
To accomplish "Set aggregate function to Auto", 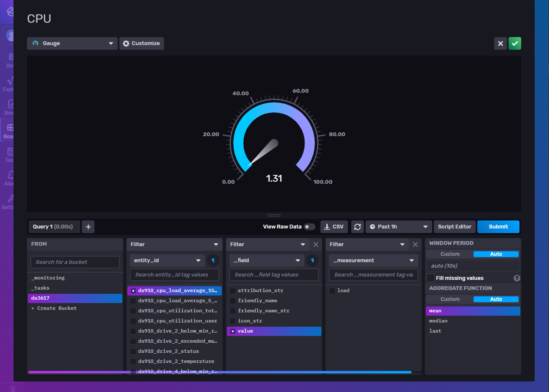I will [x=496, y=299].
